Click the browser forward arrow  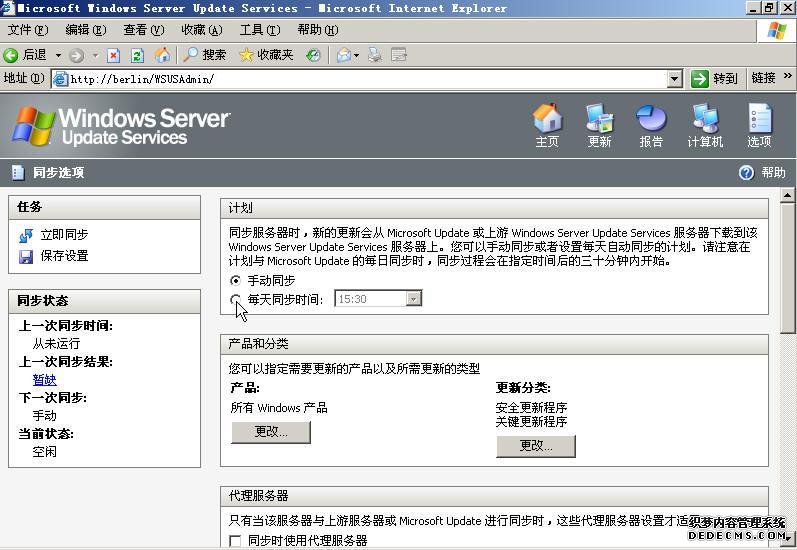[76, 55]
